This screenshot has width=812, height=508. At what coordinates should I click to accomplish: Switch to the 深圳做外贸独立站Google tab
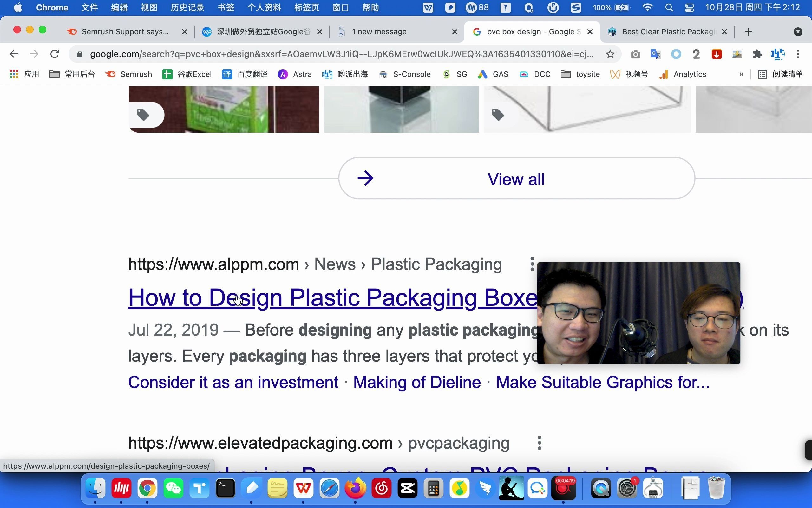257,31
